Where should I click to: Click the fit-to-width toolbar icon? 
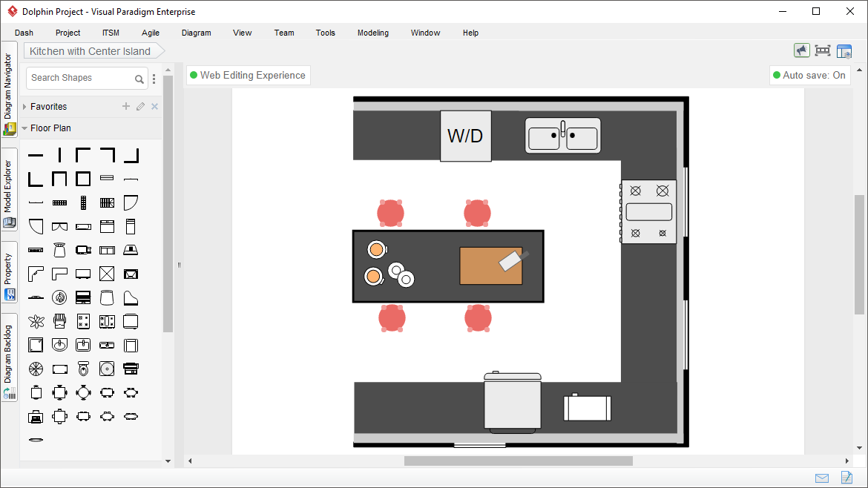pyautogui.click(x=823, y=50)
